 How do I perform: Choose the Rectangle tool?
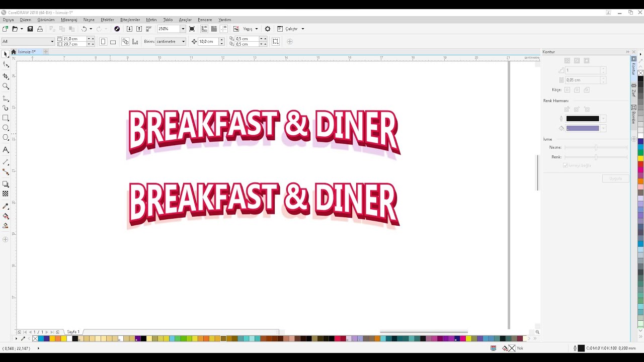6,118
